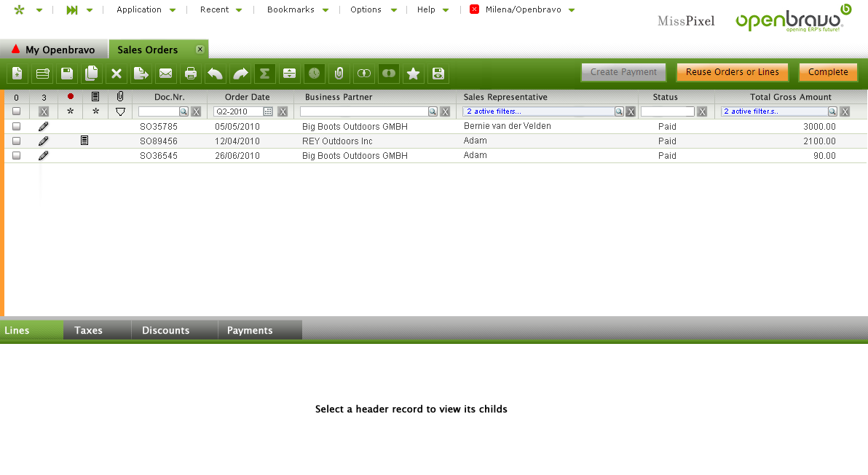Clear the Sales Representative filter
The width and height of the screenshot is (868, 475).
click(630, 112)
